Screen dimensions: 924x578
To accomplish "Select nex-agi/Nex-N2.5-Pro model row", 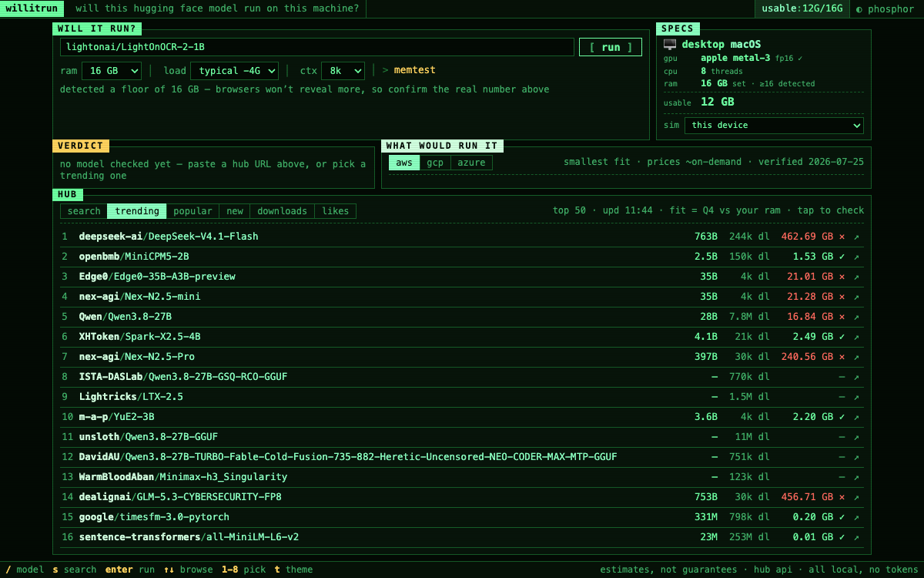I will tap(462, 357).
